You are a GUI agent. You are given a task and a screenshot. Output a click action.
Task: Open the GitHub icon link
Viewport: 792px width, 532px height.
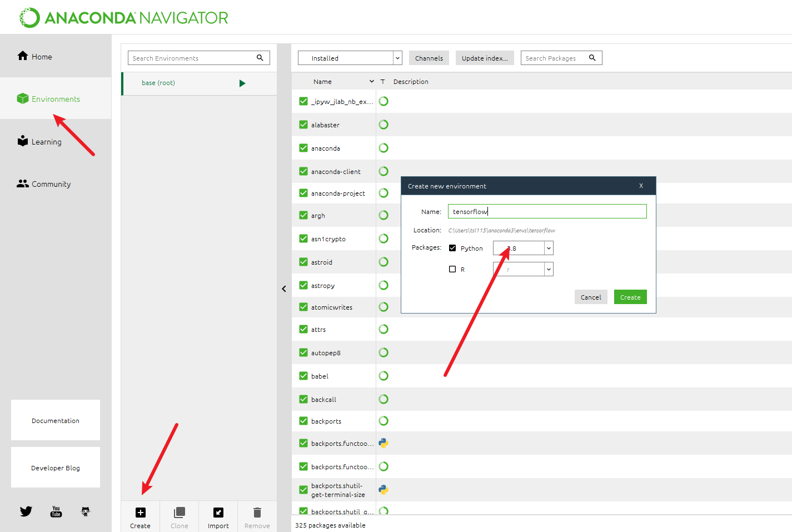86,511
